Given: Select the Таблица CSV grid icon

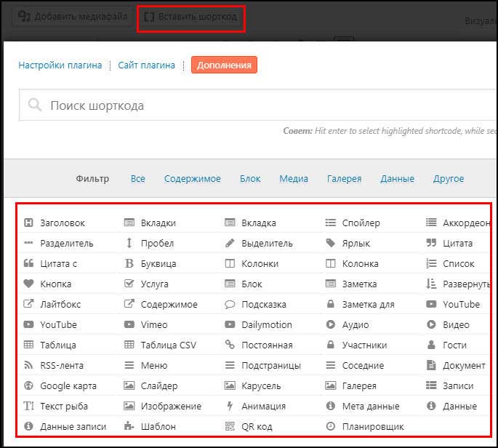Looking at the screenshot, I should pos(129,345).
